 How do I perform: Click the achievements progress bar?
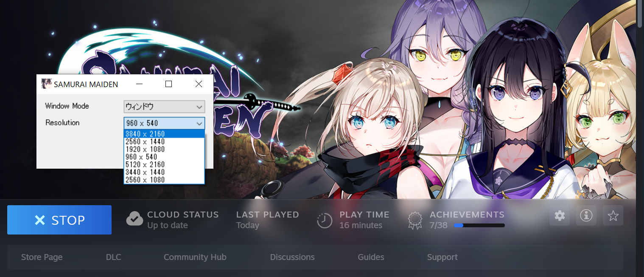(479, 225)
